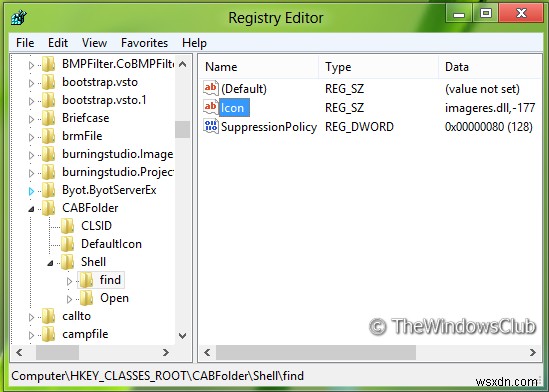Click values pane horizontal scroll left arrow
549x392 pixels.
(x=207, y=352)
